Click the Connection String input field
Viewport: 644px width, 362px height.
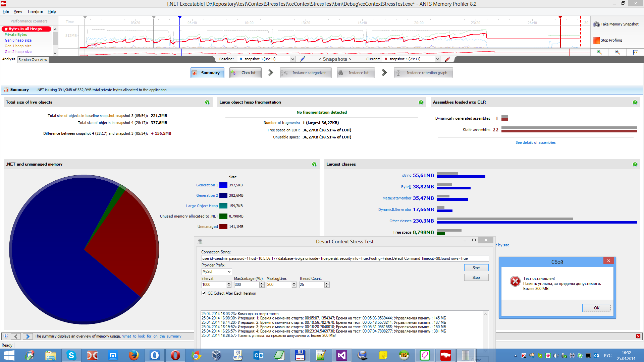(x=345, y=258)
